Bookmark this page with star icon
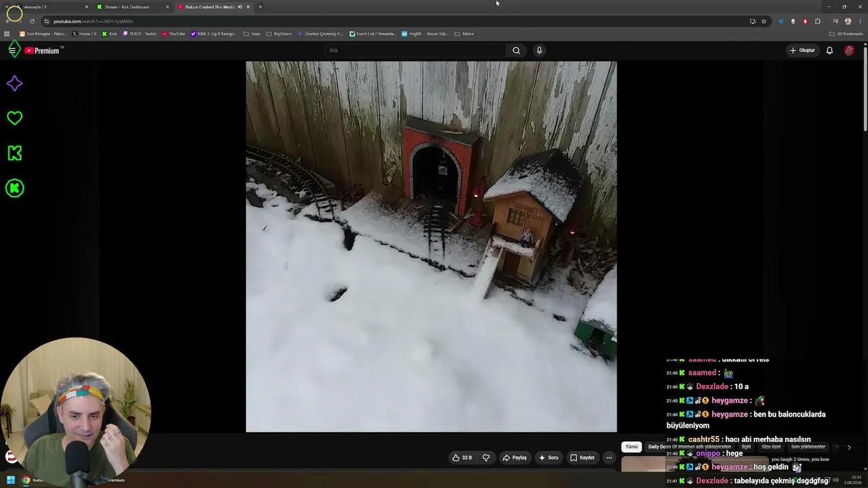The image size is (868, 488). [x=764, y=21]
